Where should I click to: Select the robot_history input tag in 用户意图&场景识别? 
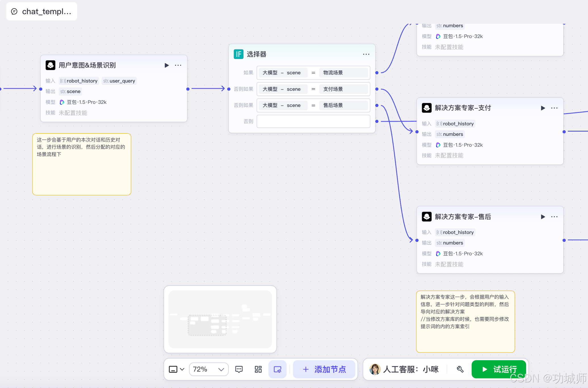tap(79, 81)
